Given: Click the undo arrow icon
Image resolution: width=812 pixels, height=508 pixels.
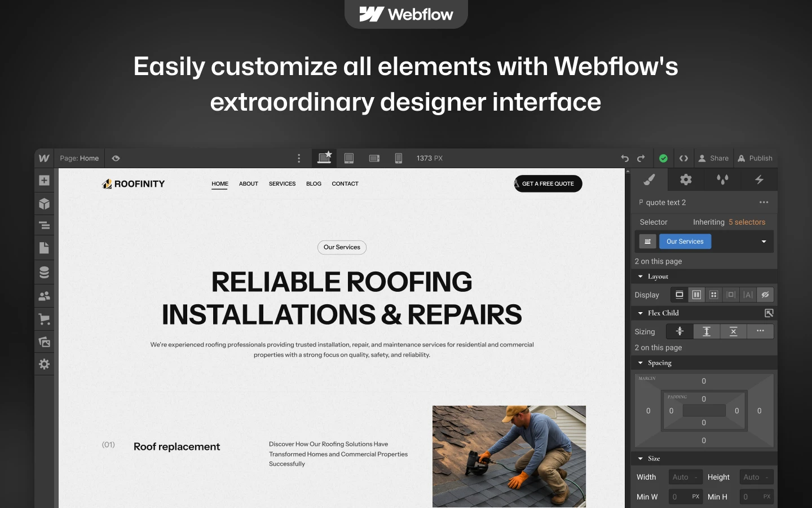Looking at the screenshot, I should click(625, 159).
